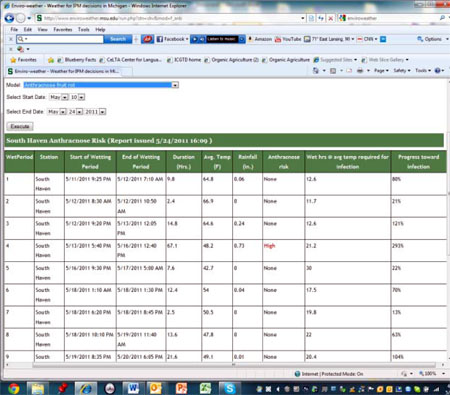Play music in the Listen to music widget
Image resolution: width=450 pixels, height=395 pixels.
coord(195,39)
